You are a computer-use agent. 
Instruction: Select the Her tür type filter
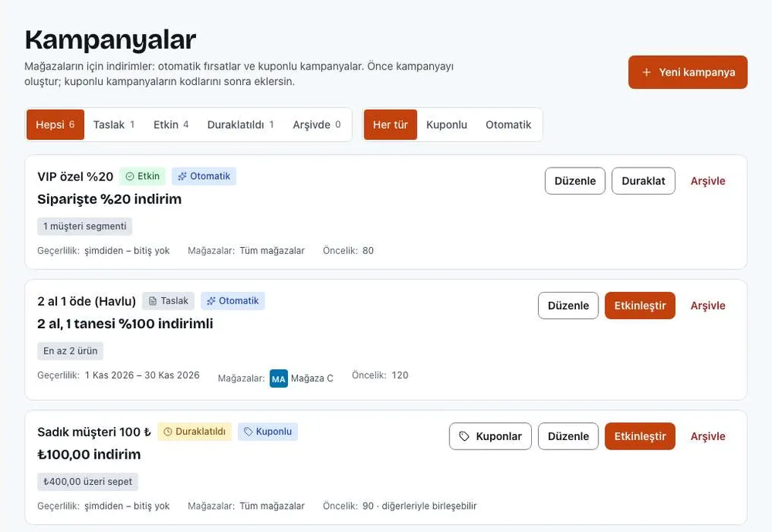(x=391, y=124)
